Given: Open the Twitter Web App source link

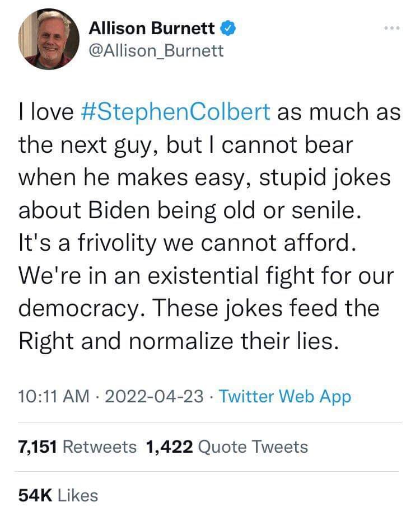Looking at the screenshot, I should point(285,397).
